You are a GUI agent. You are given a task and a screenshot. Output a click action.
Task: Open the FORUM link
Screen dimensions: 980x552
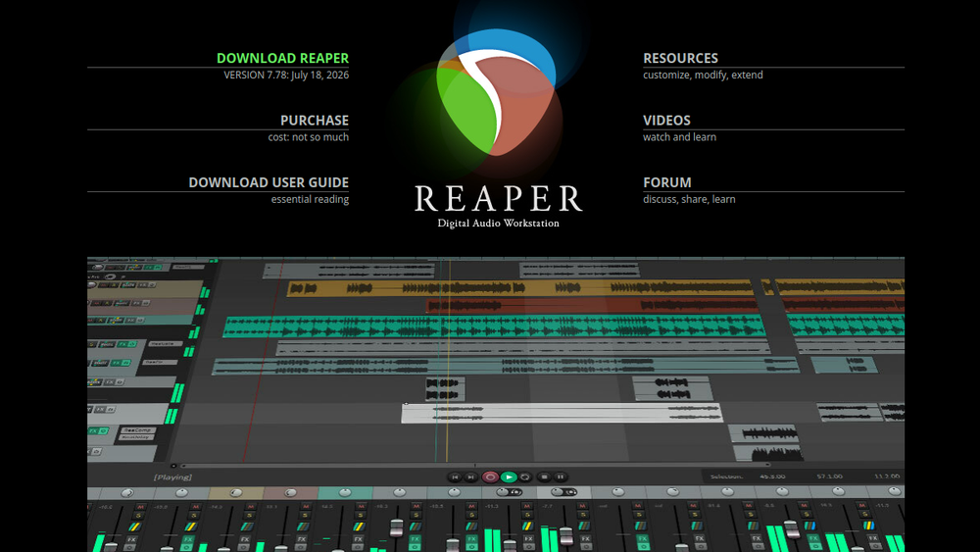(666, 182)
